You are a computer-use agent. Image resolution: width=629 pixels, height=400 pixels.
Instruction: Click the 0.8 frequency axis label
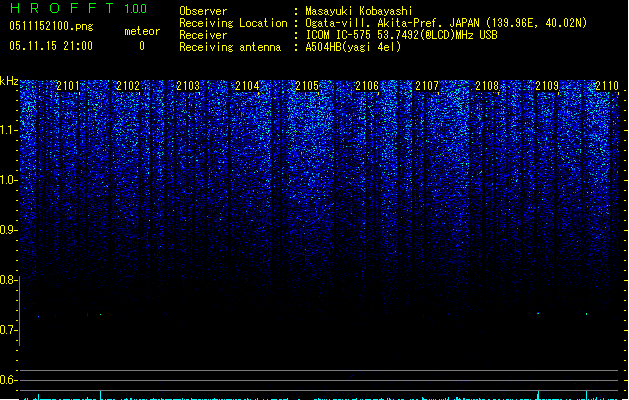(x=8, y=280)
